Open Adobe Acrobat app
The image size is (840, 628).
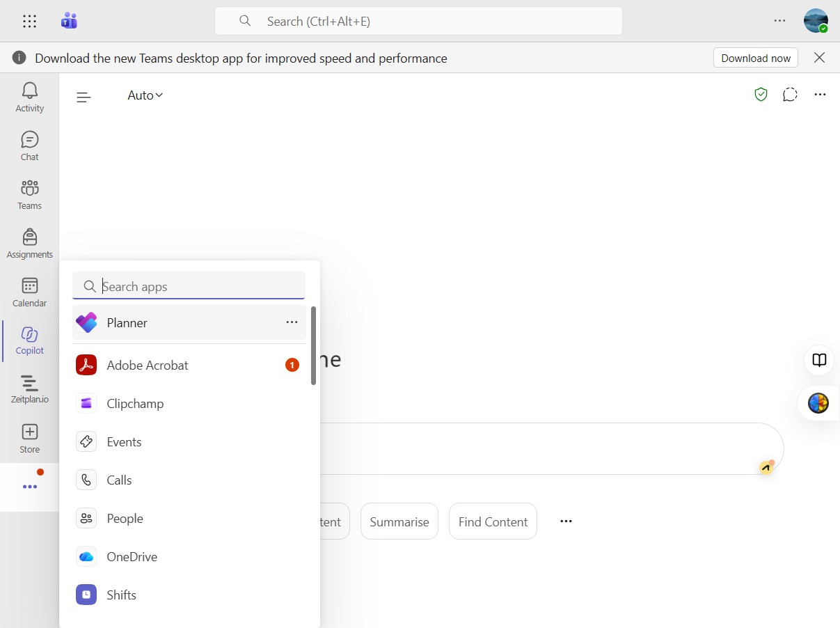click(x=189, y=365)
